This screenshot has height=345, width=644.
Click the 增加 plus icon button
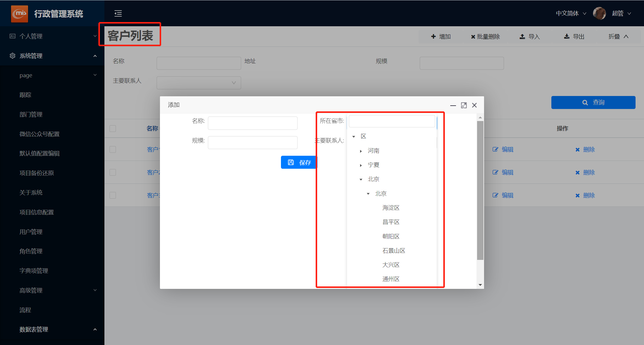click(441, 37)
